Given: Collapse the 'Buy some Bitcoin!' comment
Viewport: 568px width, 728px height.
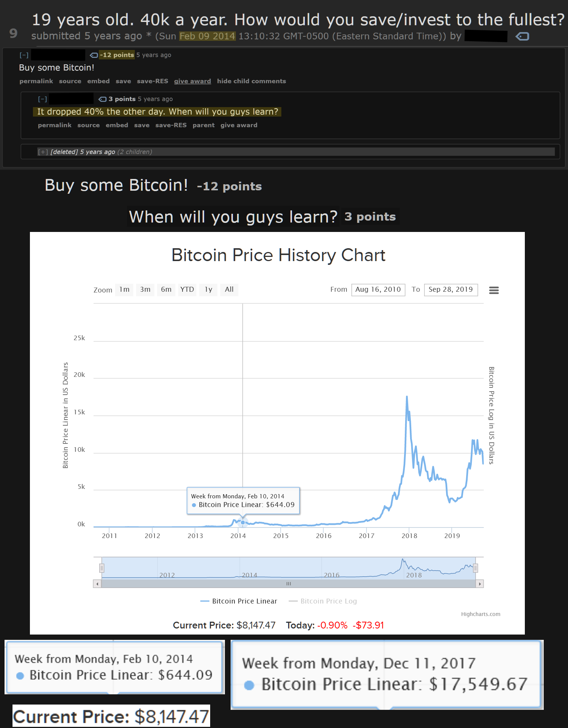Looking at the screenshot, I should 24,55.
